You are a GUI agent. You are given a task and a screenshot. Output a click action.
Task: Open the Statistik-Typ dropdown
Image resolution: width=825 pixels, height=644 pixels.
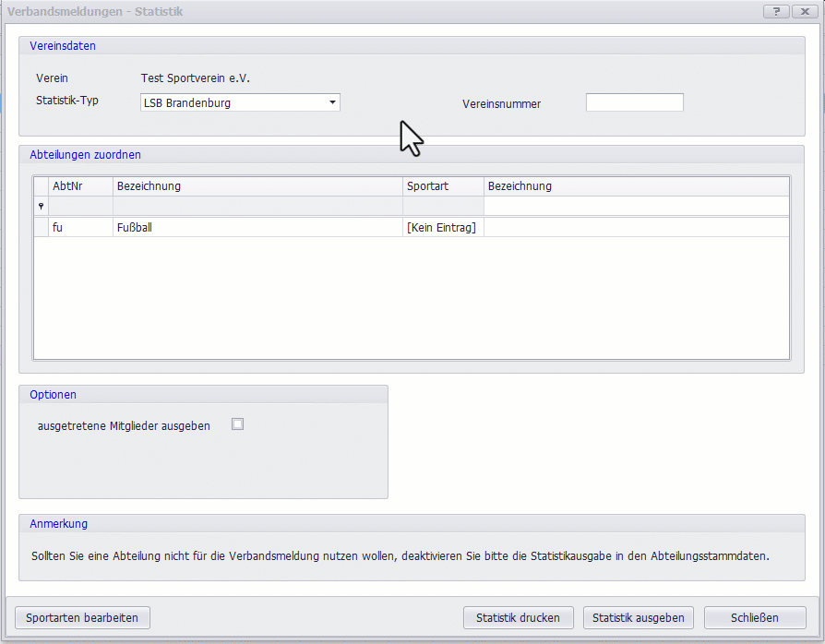point(332,102)
